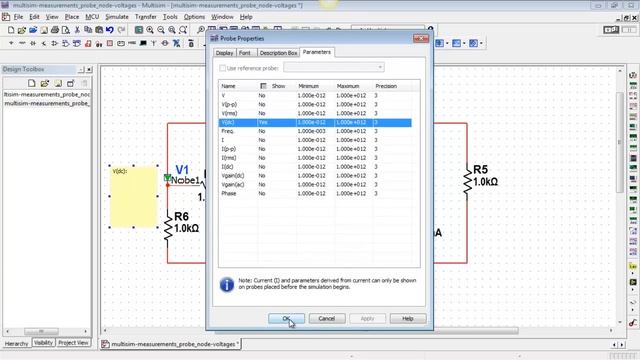
Task: Redo the last undone action
Action: [x=121, y=30]
